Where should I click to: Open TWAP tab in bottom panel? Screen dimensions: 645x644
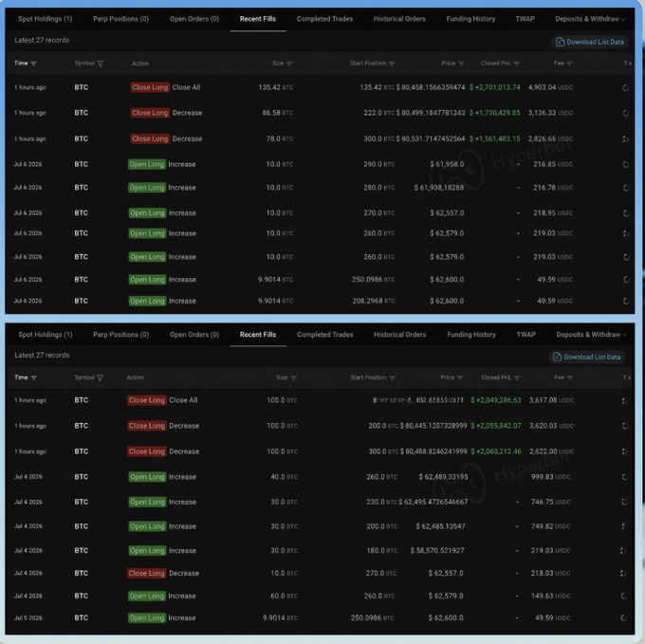click(526, 335)
